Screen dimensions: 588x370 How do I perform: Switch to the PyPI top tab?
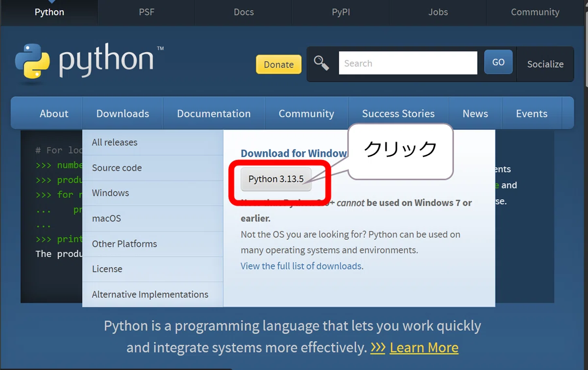(x=341, y=12)
